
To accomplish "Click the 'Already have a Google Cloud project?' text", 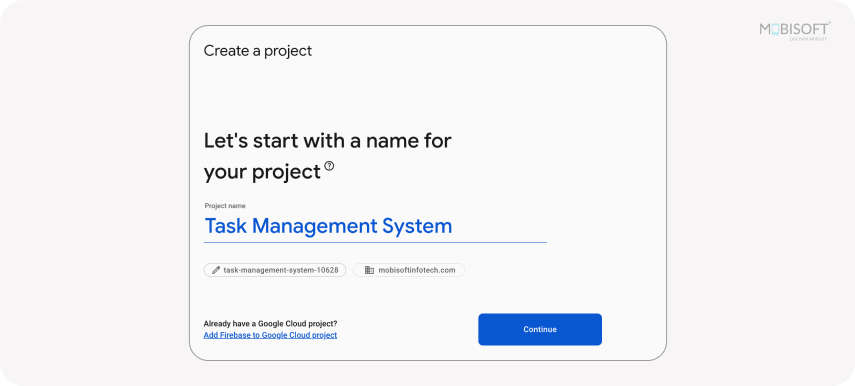I will coord(270,323).
